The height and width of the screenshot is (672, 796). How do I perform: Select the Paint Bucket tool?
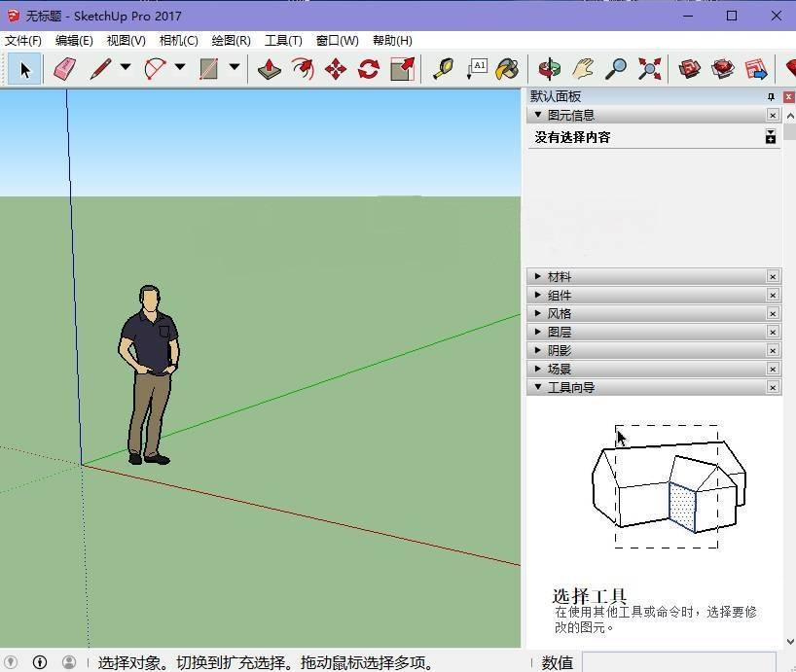507,69
